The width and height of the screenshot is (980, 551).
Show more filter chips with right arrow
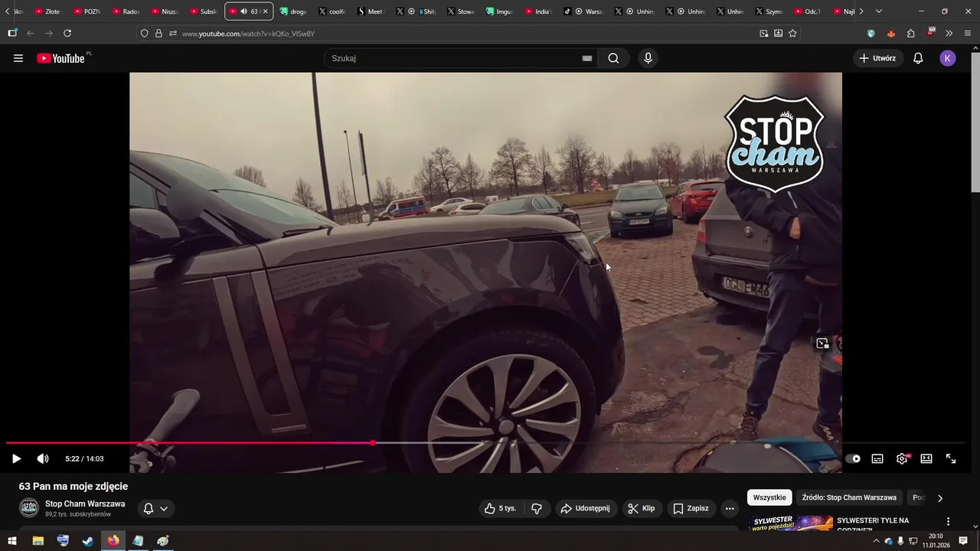[940, 497]
